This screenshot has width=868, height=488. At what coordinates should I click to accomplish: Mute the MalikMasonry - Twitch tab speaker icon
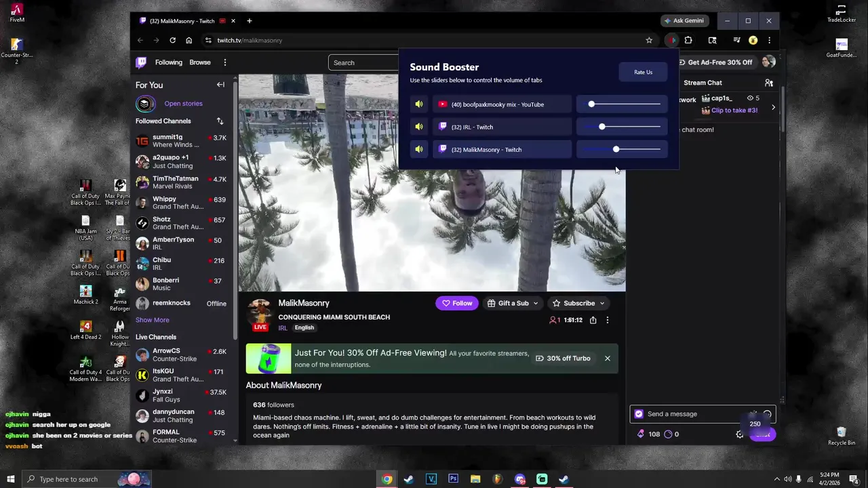click(x=419, y=149)
